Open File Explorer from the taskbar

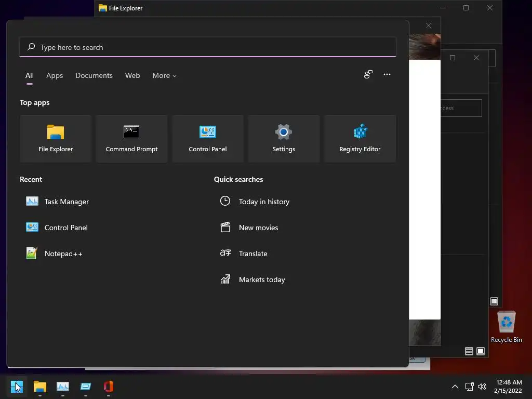tap(39, 387)
